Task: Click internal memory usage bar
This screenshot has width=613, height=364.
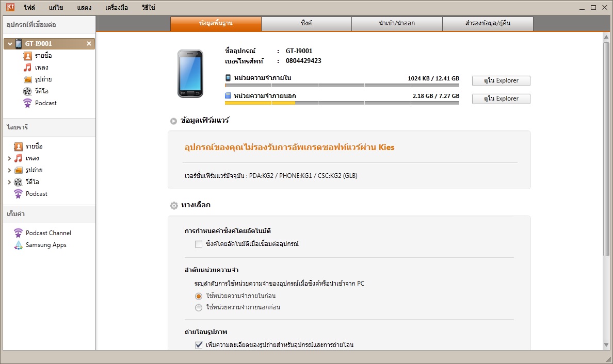Action: click(x=342, y=85)
